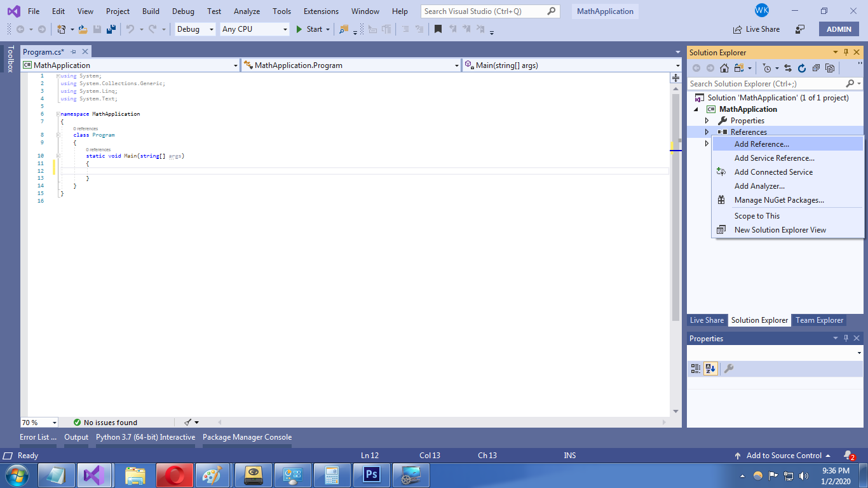
Task: Select Add Service Reference... menu item
Action: point(788,158)
